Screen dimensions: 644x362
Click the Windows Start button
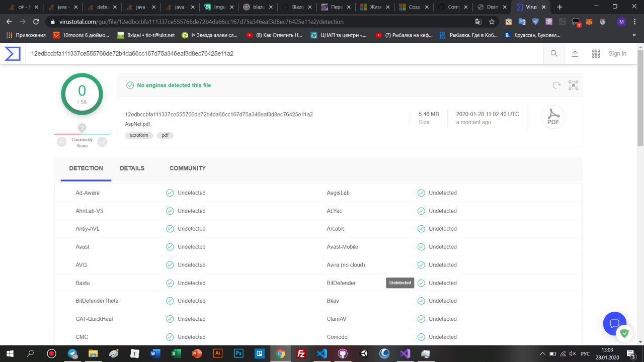click(x=10, y=353)
